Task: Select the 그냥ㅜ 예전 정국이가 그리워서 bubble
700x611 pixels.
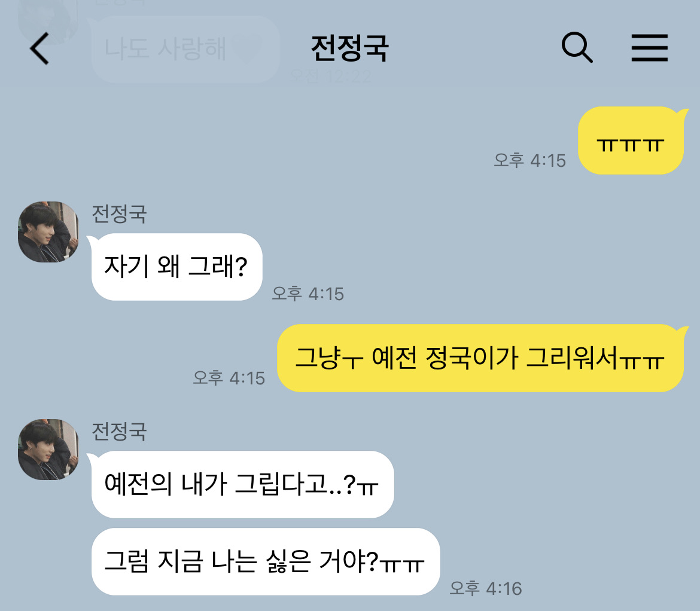Action: tap(481, 358)
